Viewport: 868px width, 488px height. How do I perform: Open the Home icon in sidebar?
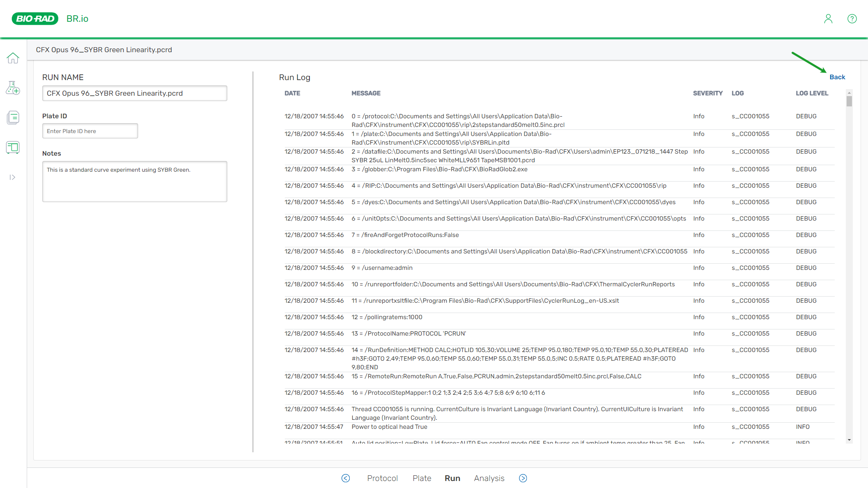(x=13, y=58)
